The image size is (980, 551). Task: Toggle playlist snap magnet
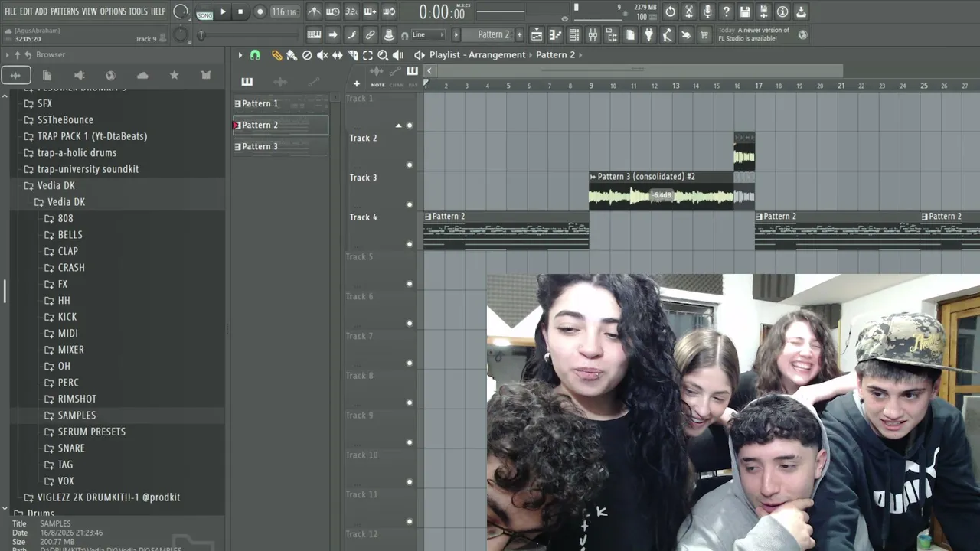pos(255,55)
